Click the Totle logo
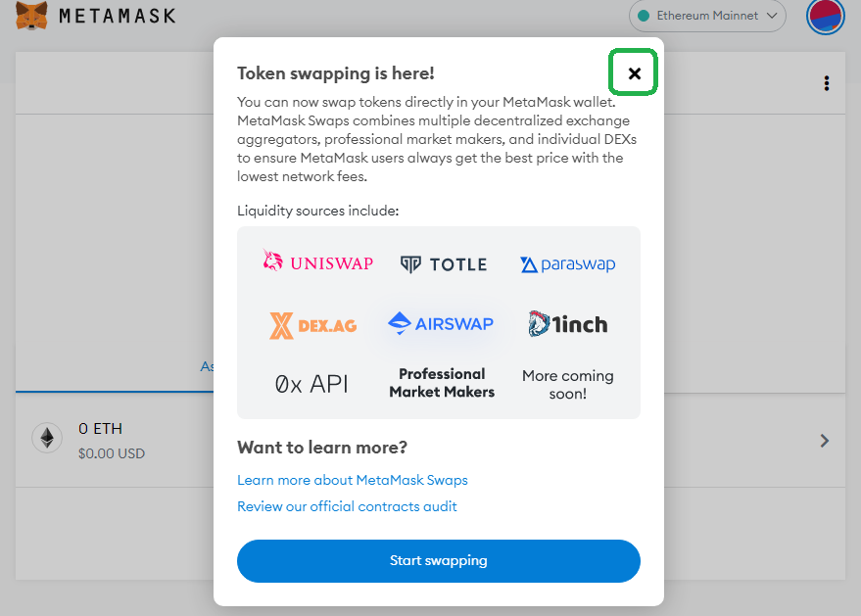Image resolution: width=861 pixels, height=616 pixels. tap(444, 264)
